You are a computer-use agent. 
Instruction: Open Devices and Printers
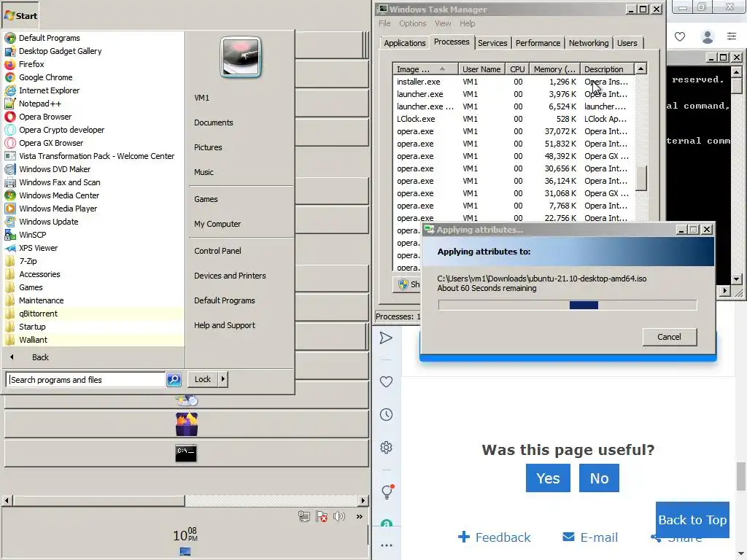230,276
